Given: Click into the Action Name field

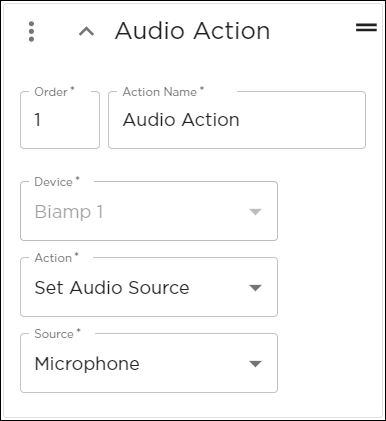Looking at the screenshot, I should (x=237, y=120).
